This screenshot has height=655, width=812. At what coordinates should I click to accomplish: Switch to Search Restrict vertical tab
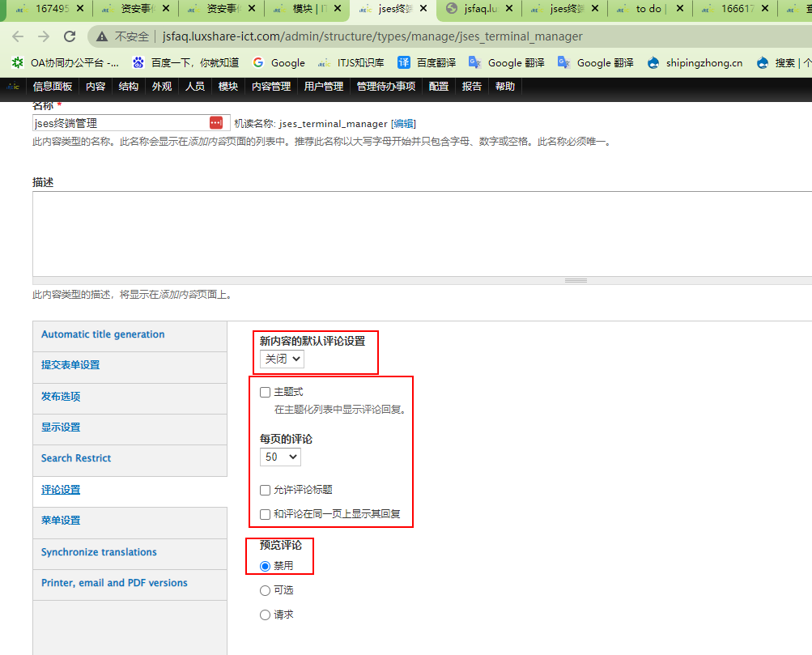coord(130,461)
